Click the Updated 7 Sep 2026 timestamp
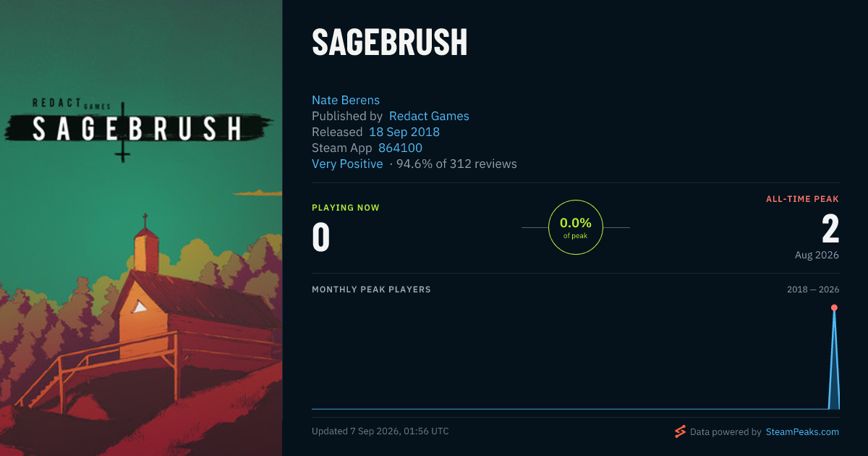 380,431
